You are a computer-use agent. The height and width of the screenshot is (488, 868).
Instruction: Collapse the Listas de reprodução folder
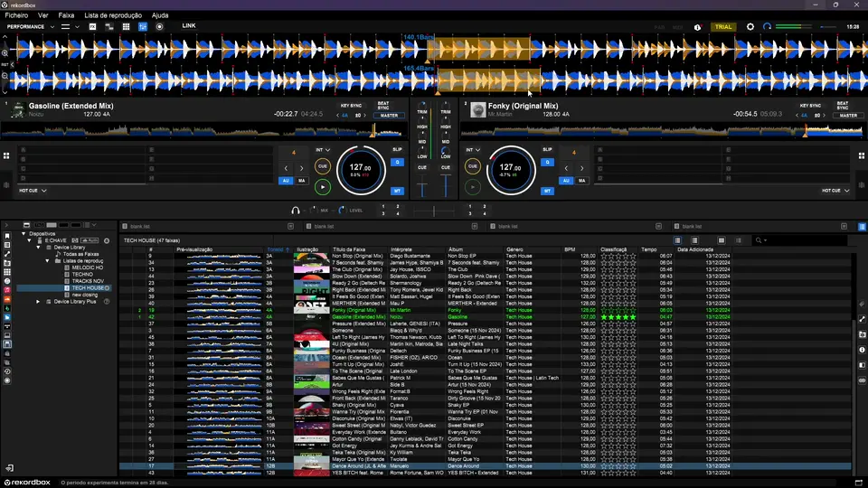pyautogui.click(x=48, y=260)
